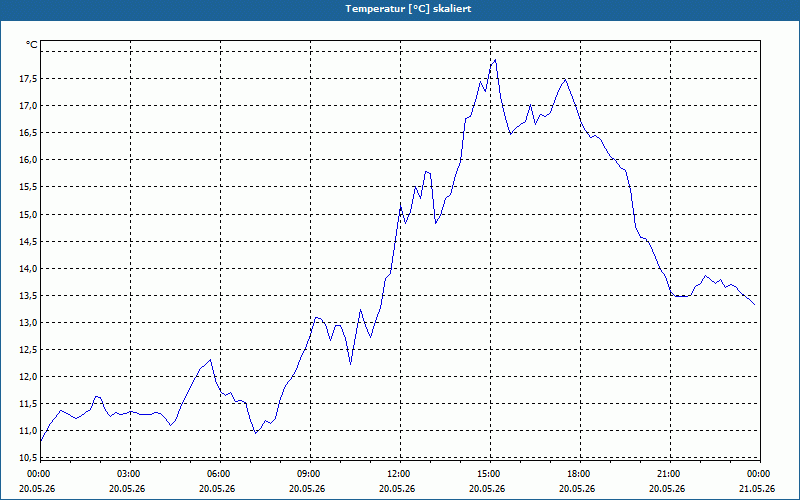Click the 10,5 y-axis value

pyautogui.click(x=28, y=458)
